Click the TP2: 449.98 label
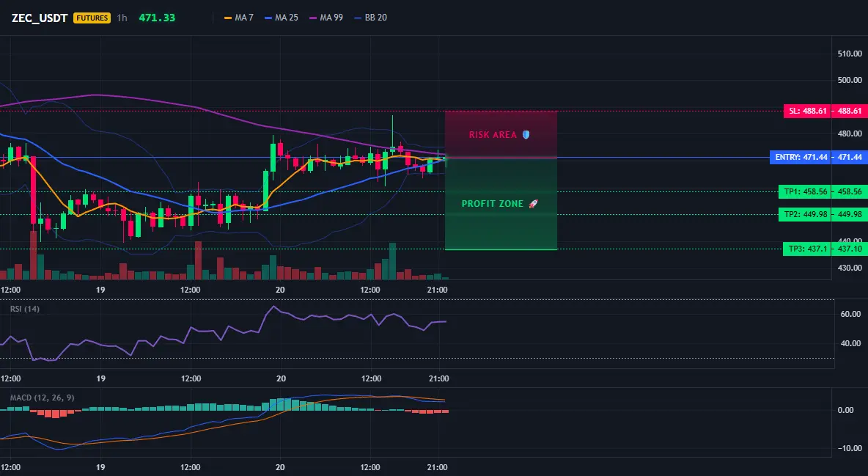This screenshot has width=868, height=476. pos(804,214)
